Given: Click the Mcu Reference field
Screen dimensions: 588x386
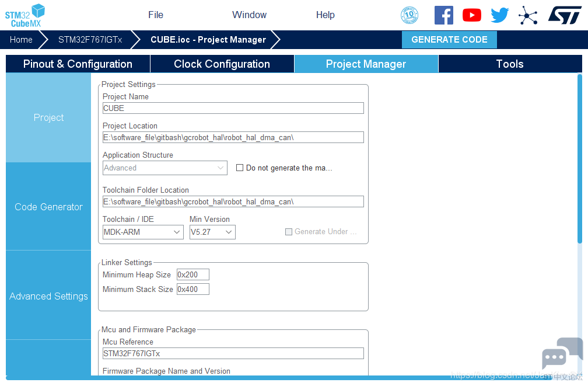Looking at the screenshot, I should click(233, 353).
